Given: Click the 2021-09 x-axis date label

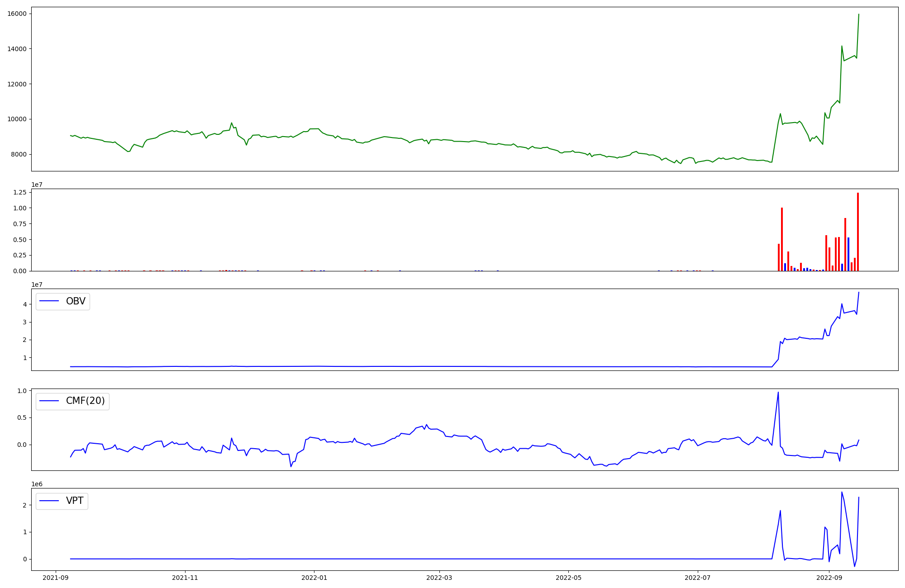Looking at the screenshot, I should pos(56,578).
